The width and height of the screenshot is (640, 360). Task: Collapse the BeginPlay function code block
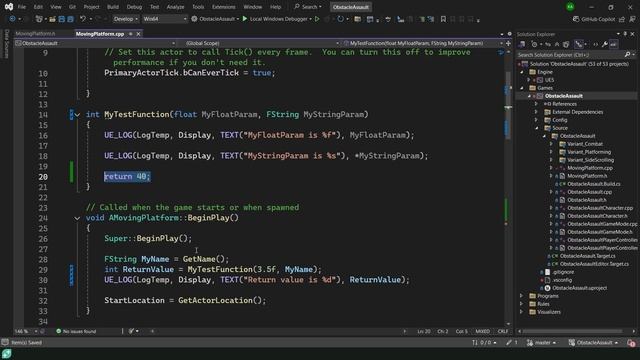(x=77, y=218)
